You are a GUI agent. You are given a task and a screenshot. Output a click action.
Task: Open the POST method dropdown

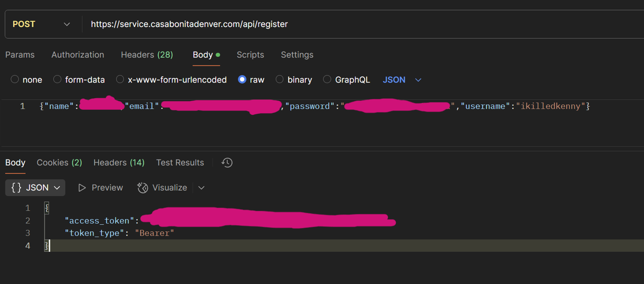[41, 24]
